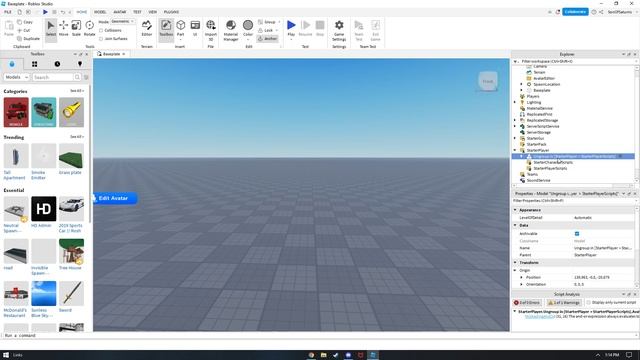
Task: Open the Models category dropdown in Toolbox
Action: (x=16, y=77)
